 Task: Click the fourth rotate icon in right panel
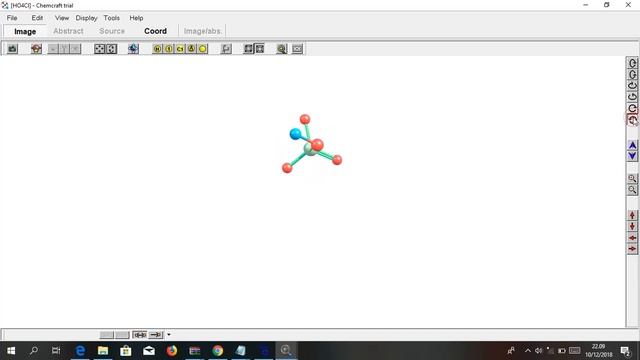pos(632,97)
